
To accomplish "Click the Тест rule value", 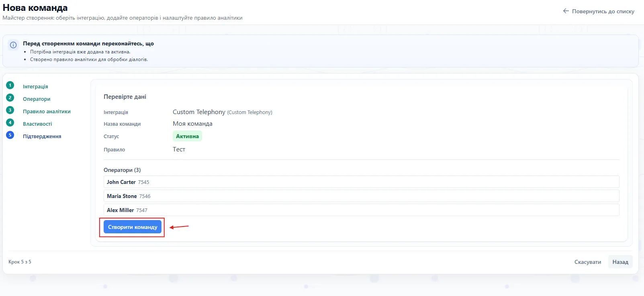I will pos(179,149).
